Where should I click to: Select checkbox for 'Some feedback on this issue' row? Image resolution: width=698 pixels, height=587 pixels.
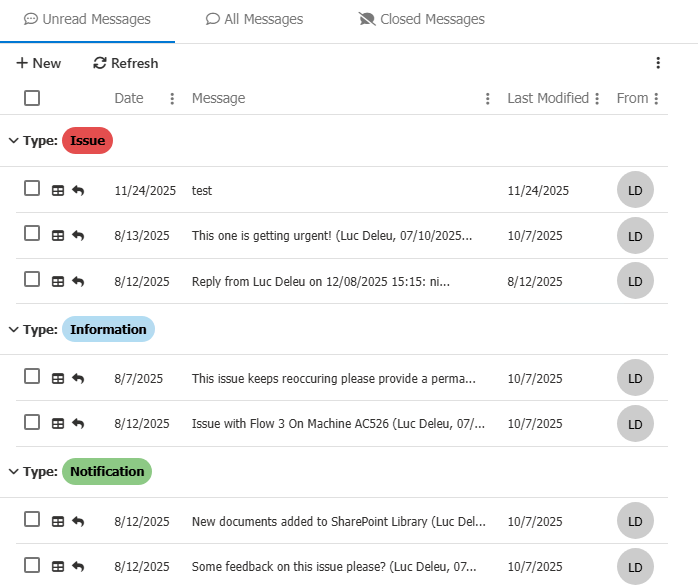[x=32, y=565]
